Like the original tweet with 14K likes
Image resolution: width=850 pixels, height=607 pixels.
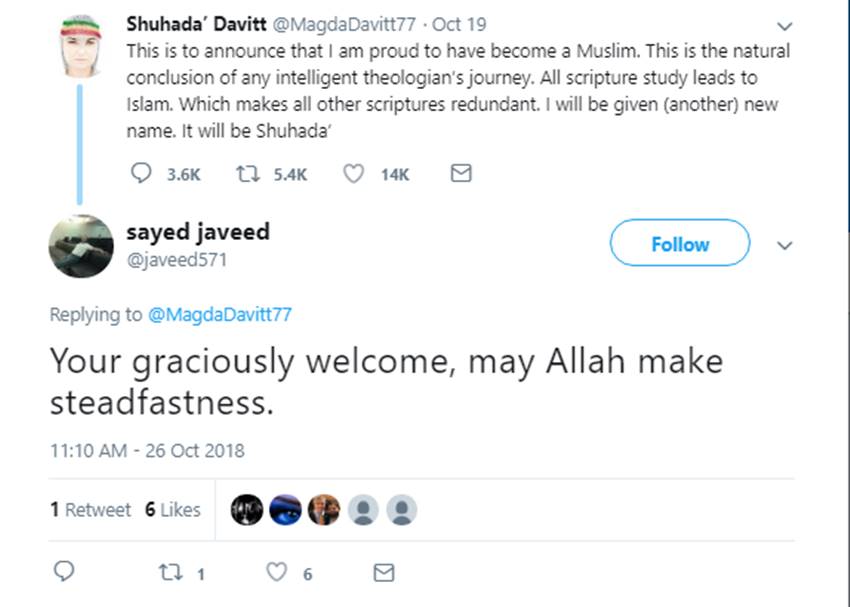[353, 174]
